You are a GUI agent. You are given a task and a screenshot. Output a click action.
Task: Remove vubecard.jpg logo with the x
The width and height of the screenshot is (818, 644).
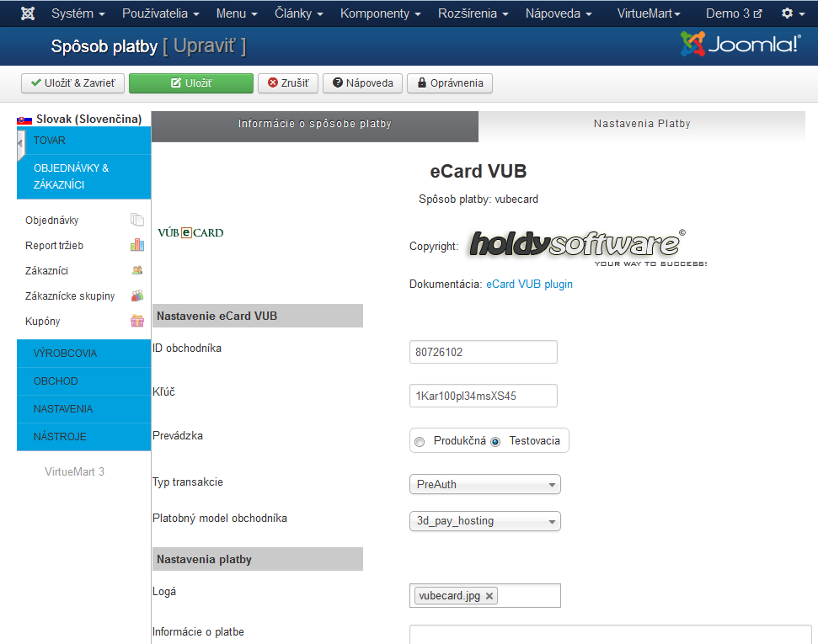(489, 596)
